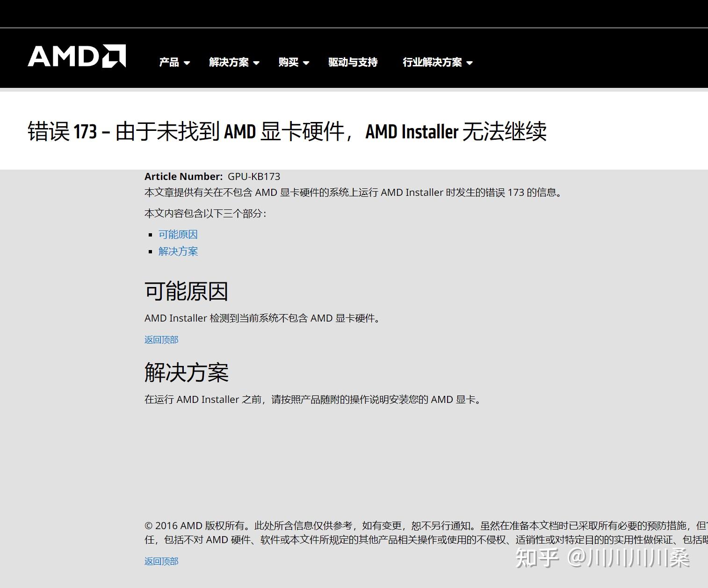
Task: Expand the 解决方案 navigation chevron
Action: 257,63
